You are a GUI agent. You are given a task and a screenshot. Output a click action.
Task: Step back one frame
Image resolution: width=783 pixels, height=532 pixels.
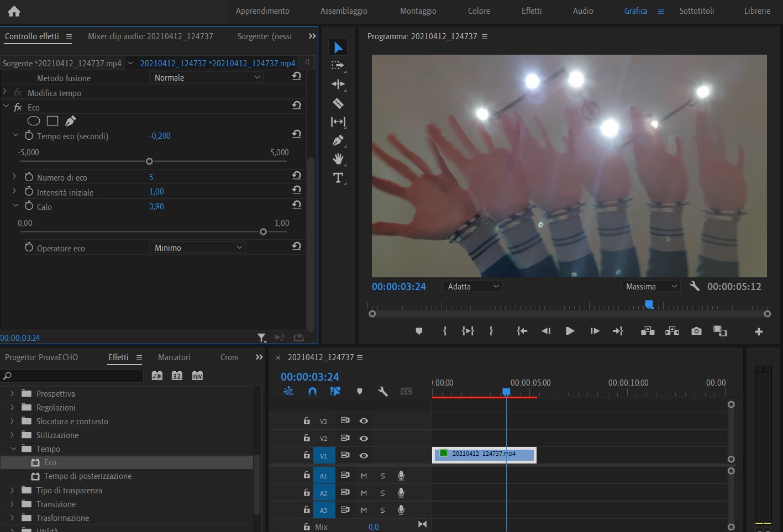pos(546,331)
